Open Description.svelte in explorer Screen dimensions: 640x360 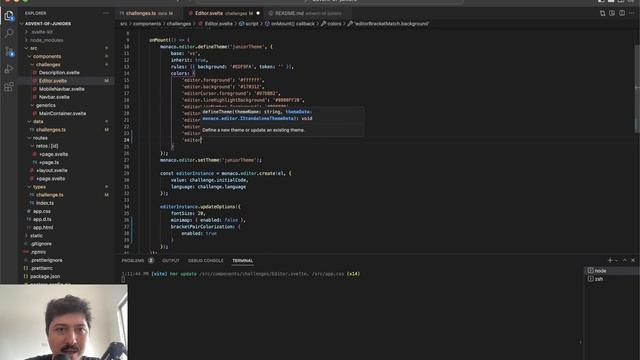tap(59, 73)
